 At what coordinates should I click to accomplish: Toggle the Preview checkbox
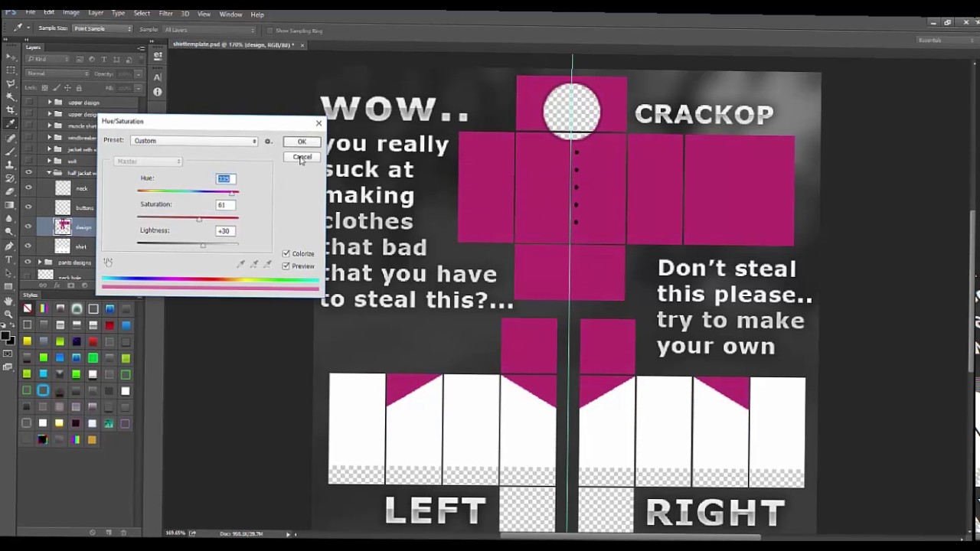(286, 266)
